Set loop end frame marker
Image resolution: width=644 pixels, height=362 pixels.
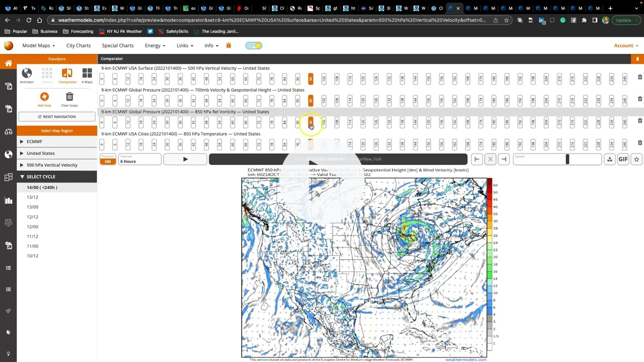504,159
